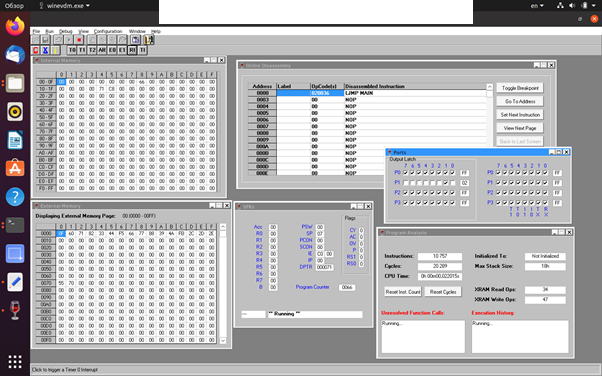
Task: Click the yellow I toolbar icon
Action: [55, 50]
